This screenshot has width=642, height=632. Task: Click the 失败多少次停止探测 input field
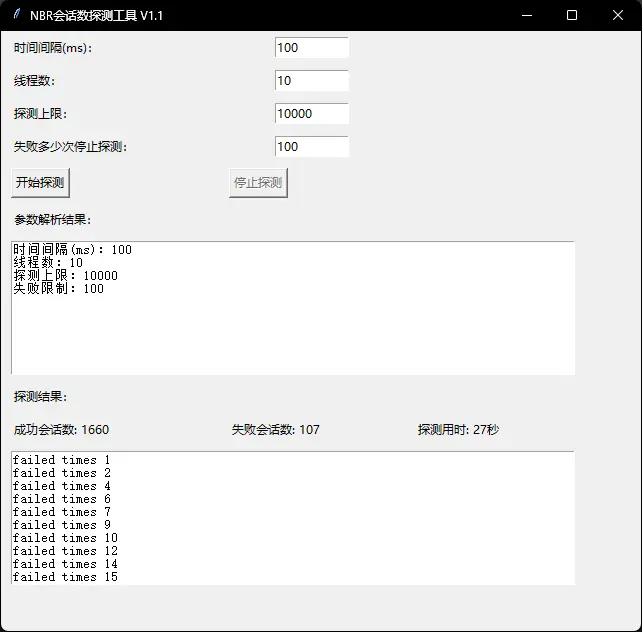(311, 147)
